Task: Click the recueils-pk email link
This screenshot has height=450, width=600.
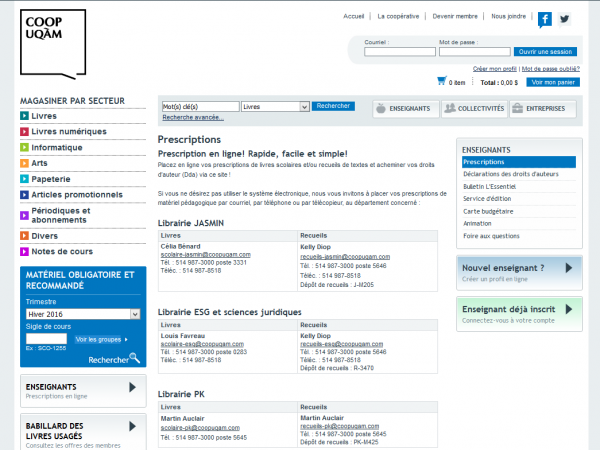Action: [339, 426]
